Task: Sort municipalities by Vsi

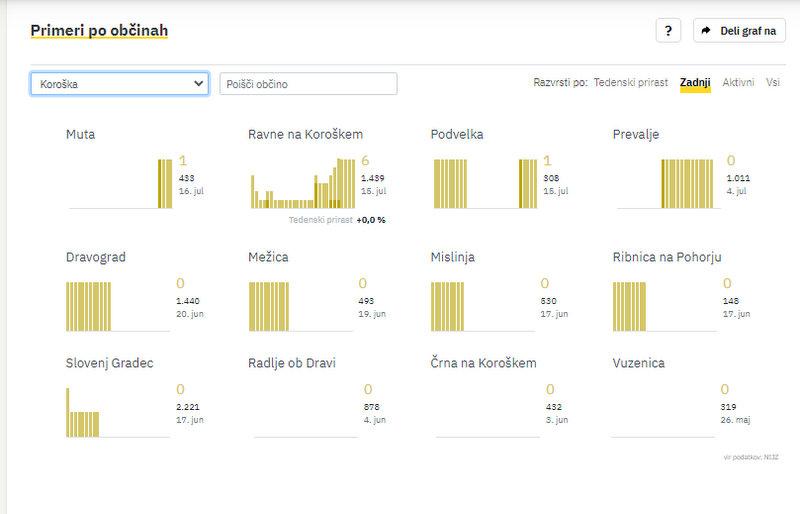Action: pyautogui.click(x=773, y=82)
